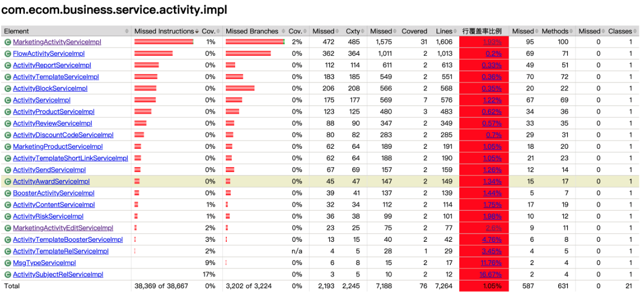Click the class icon beside ActivityTemplateShortLinkServiceImpl
The width and height of the screenshot is (644, 301).
tap(7, 158)
